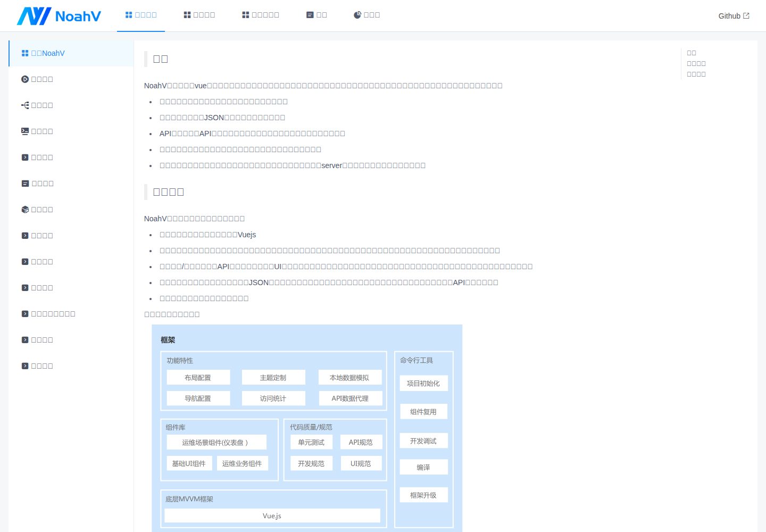Click the Vue.js box in the diagram
766x532 pixels.
tap(272, 516)
